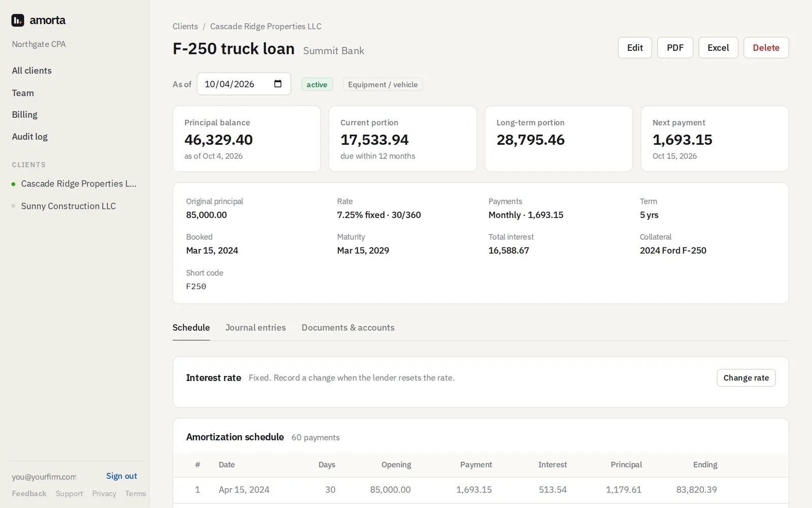Switch to the Schedule tab

[191, 328]
